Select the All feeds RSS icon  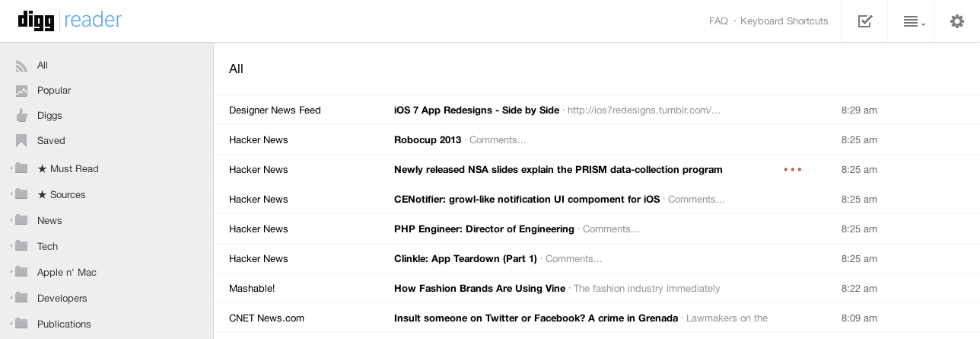(21, 66)
